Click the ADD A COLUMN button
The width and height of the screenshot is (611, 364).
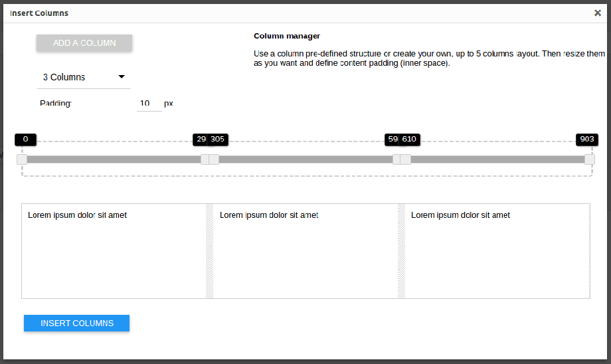(84, 43)
